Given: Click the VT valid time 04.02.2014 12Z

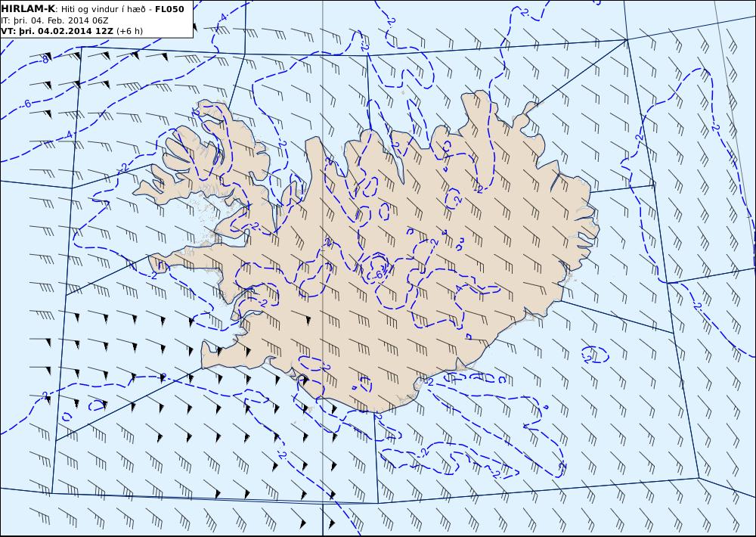Looking at the screenshot, I should click(57, 31).
